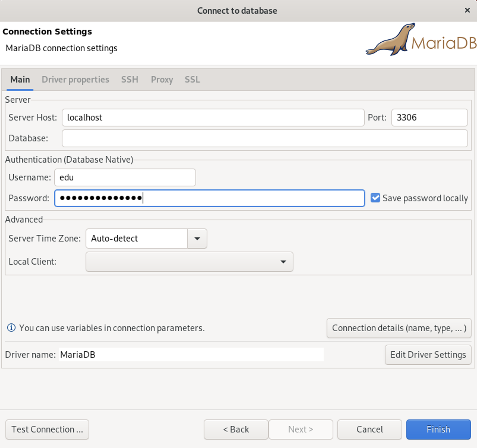
Task: Return to the Main tab
Action: (20, 80)
